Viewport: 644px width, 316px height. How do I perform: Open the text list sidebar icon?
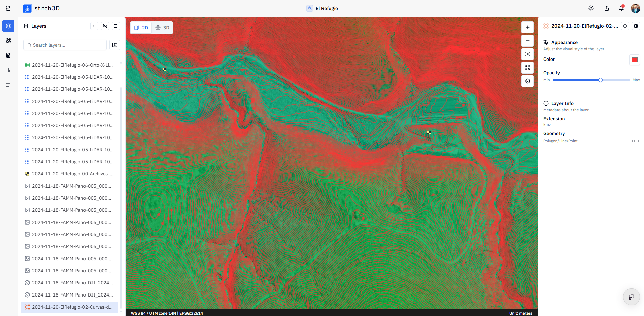click(8, 85)
